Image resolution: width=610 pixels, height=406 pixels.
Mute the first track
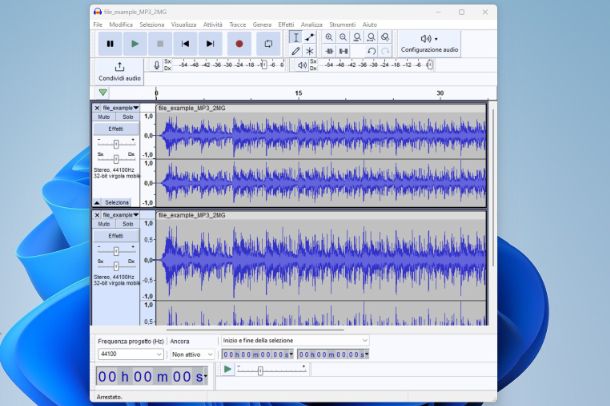(x=104, y=117)
